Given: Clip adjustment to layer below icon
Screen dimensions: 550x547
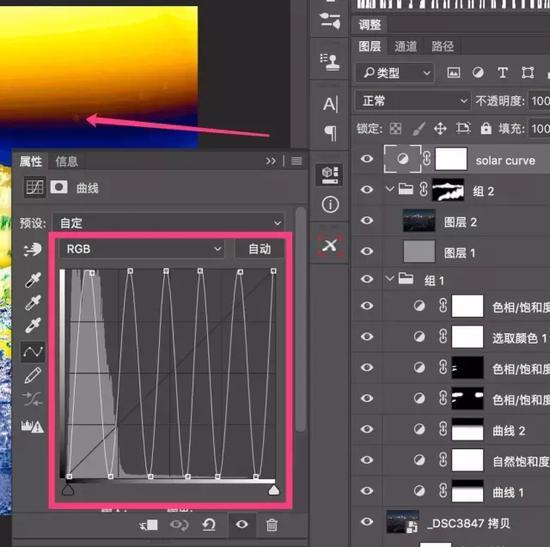Looking at the screenshot, I should pyautogui.click(x=149, y=525).
